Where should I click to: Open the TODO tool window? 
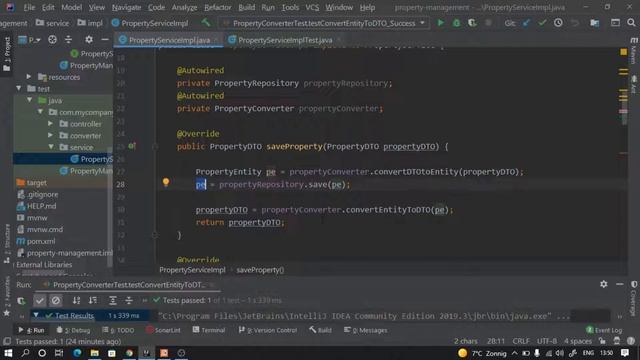click(x=118, y=330)
